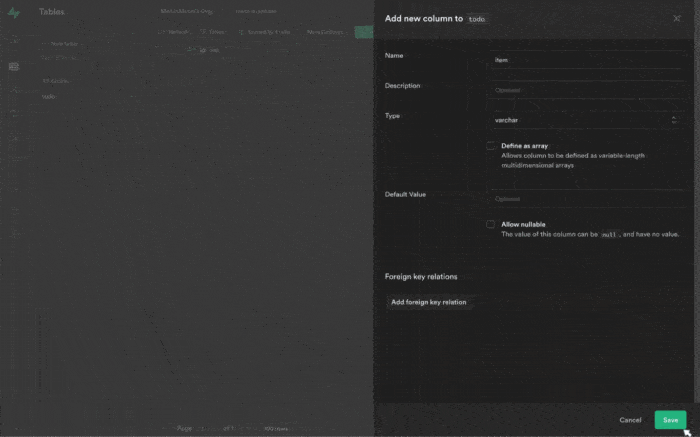Click the Foreign key relations heading
The image size is (700, 437).
pyautogui.click(x=421, y=277)
